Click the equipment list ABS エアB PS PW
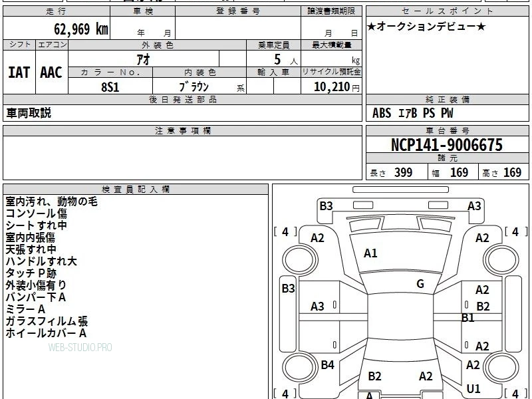 coord(412,113)
